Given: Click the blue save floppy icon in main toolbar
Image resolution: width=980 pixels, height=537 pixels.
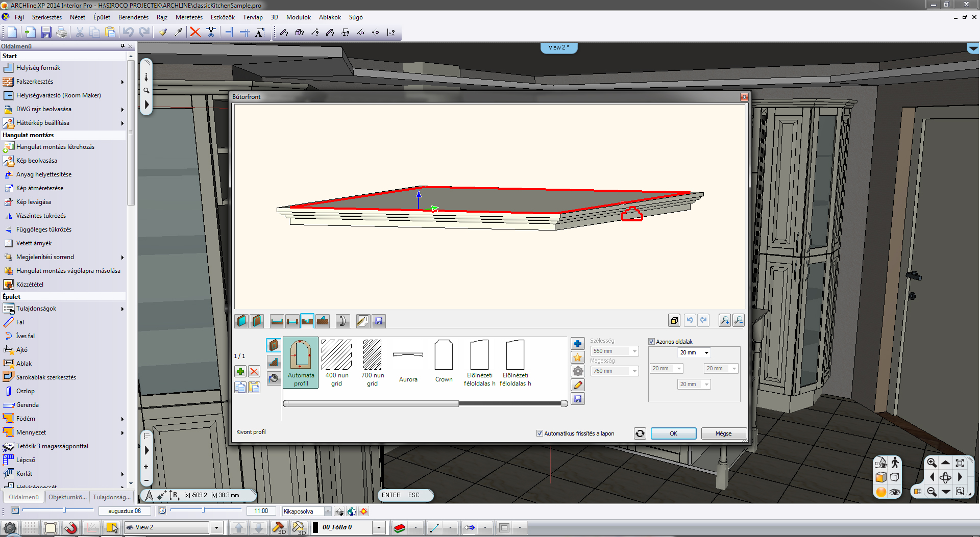Looking at the screenshot, I should (x=46, y=33).
